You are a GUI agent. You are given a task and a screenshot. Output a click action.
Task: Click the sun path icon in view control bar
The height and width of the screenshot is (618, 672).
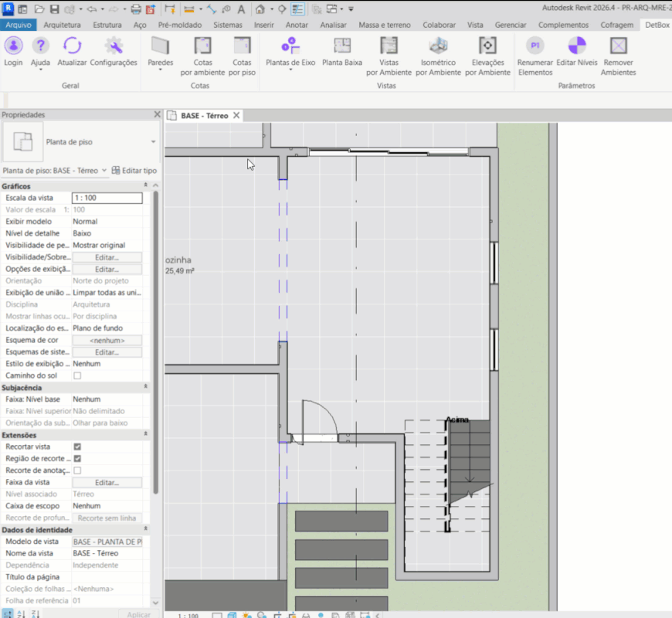coord(246,615)
